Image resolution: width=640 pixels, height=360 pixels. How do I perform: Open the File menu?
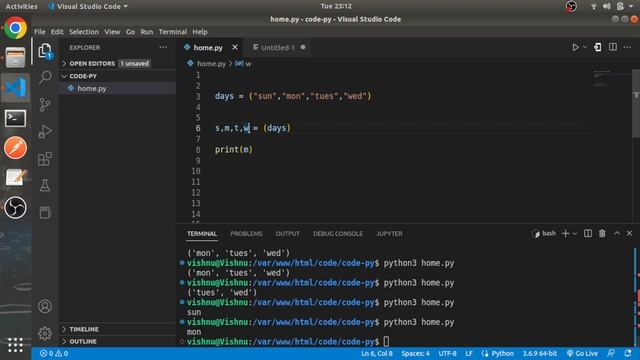pyautogui.click(x=40, y=32)
